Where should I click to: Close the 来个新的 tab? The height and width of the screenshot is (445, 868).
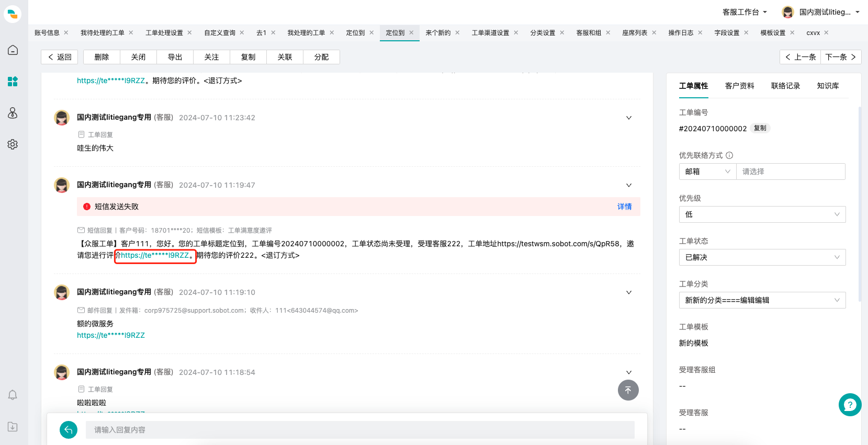[457, 32]
